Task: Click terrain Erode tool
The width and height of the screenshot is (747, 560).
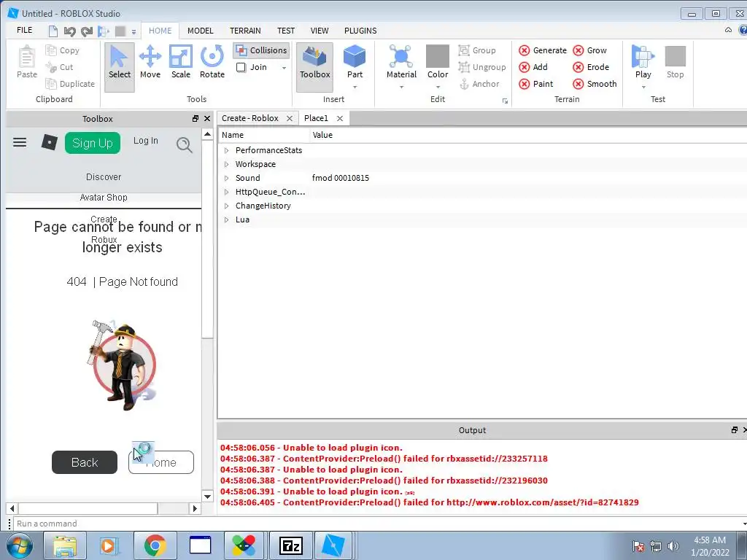Action: click(591, 67)
